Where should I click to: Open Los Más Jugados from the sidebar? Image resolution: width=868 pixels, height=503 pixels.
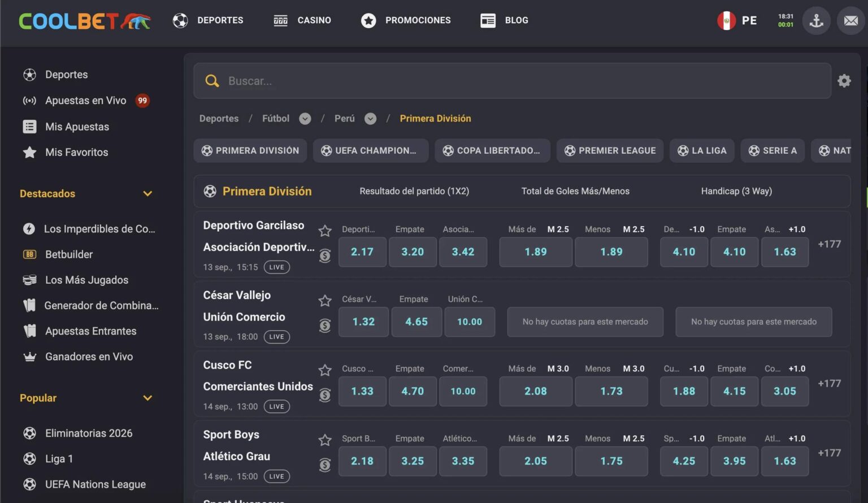tap(29, 280)
